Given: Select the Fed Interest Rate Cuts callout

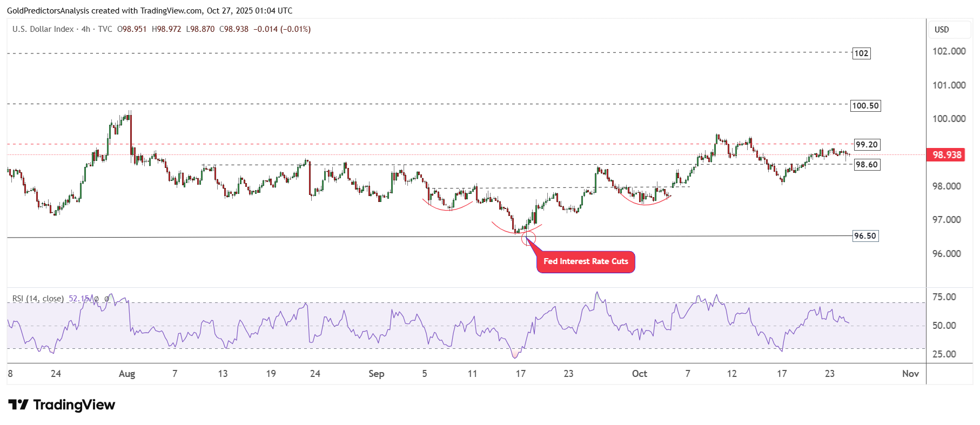Looking at the screenshot, I should [x=586, y=262].
